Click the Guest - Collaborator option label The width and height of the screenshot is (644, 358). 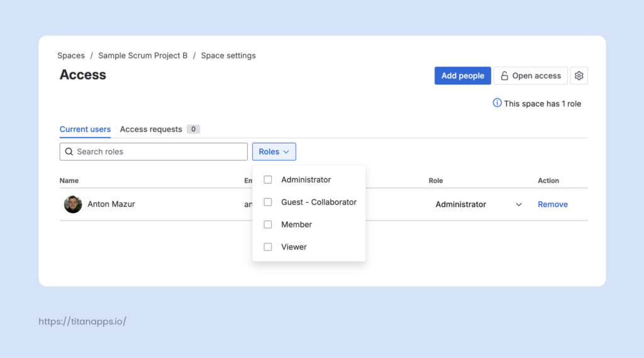(319, 202)
